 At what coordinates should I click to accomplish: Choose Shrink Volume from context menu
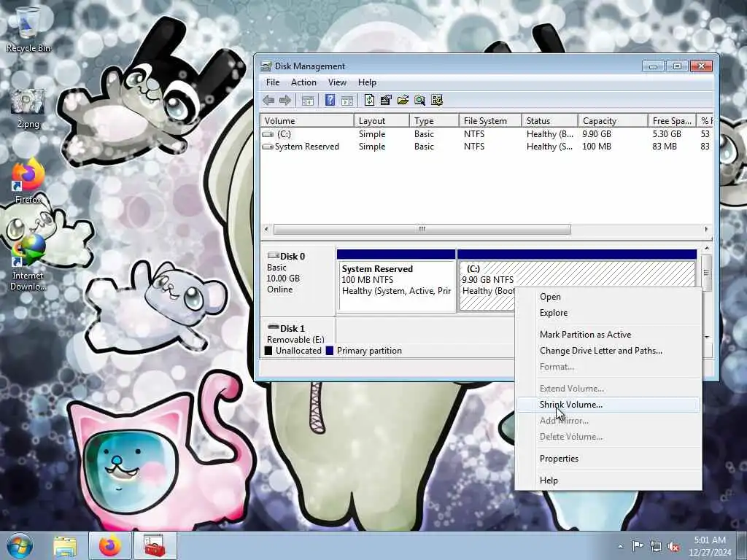[608, 405]
